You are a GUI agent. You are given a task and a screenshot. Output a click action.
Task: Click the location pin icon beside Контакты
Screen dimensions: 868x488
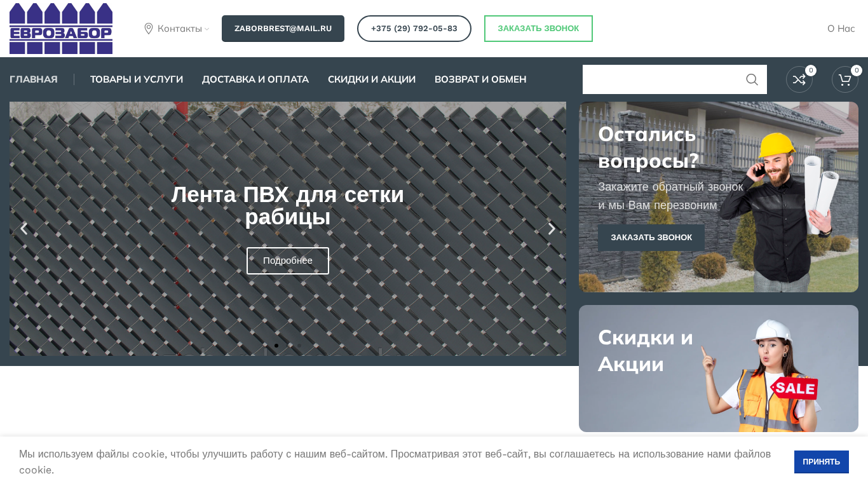point(149,29)
